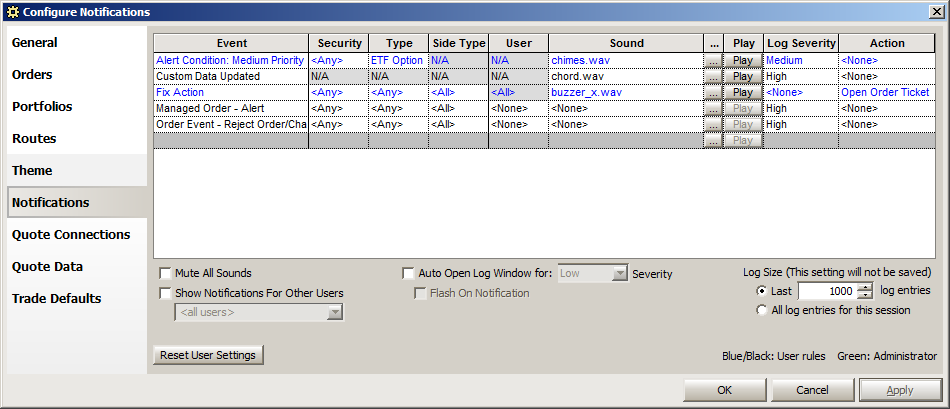Click the 'ETF Option' type cell
This screenshot has height=409, width=950.
(399, 61)
